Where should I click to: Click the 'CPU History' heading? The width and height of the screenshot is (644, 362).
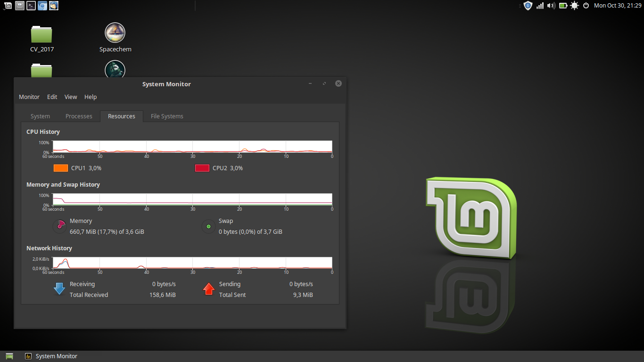click(x=43, y=132)
